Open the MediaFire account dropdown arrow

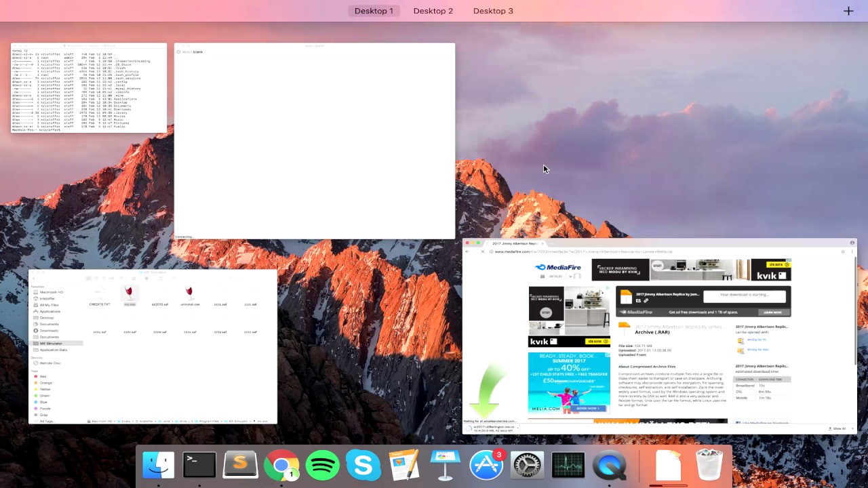[x=570, y=277]
